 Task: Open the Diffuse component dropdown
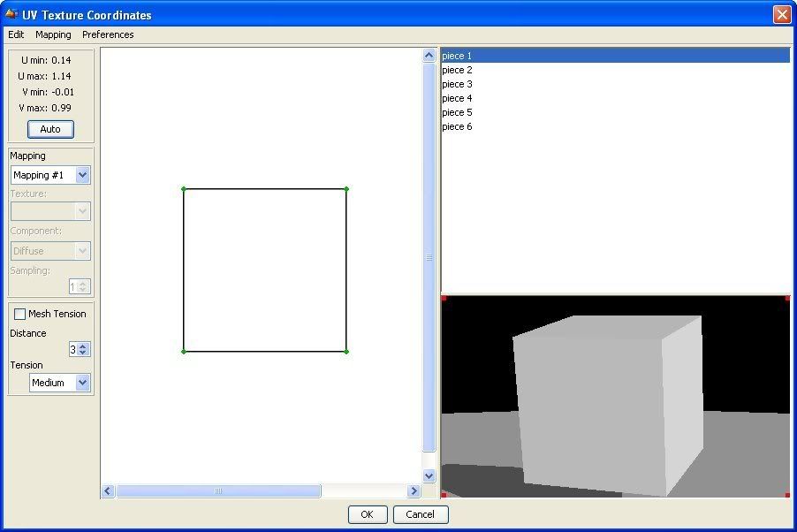(50, 251)
